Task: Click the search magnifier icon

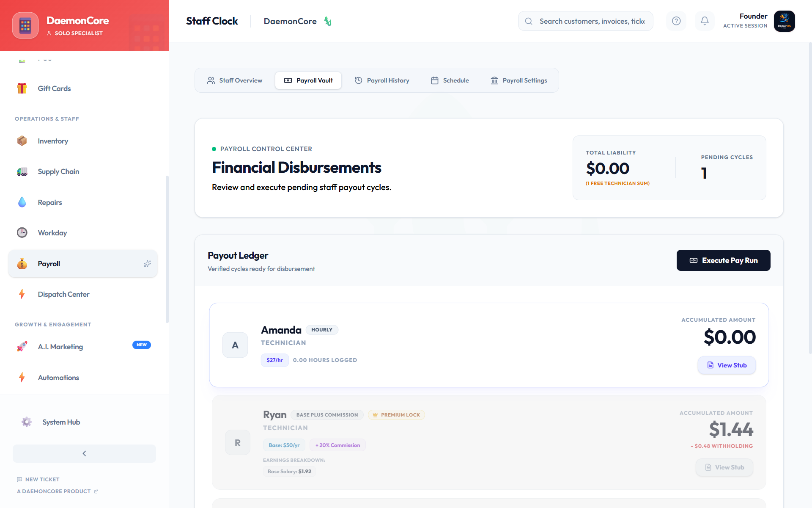Action: coord(529,21)
